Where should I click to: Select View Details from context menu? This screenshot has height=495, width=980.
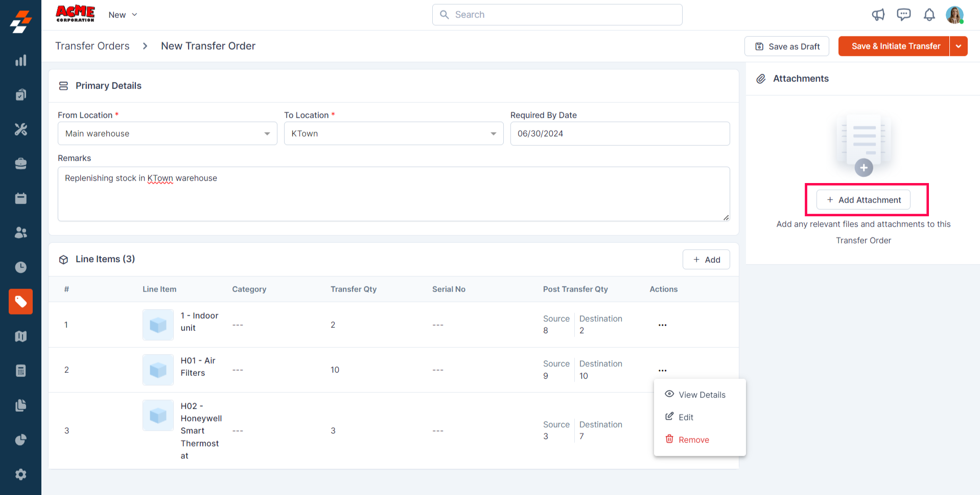702,395
